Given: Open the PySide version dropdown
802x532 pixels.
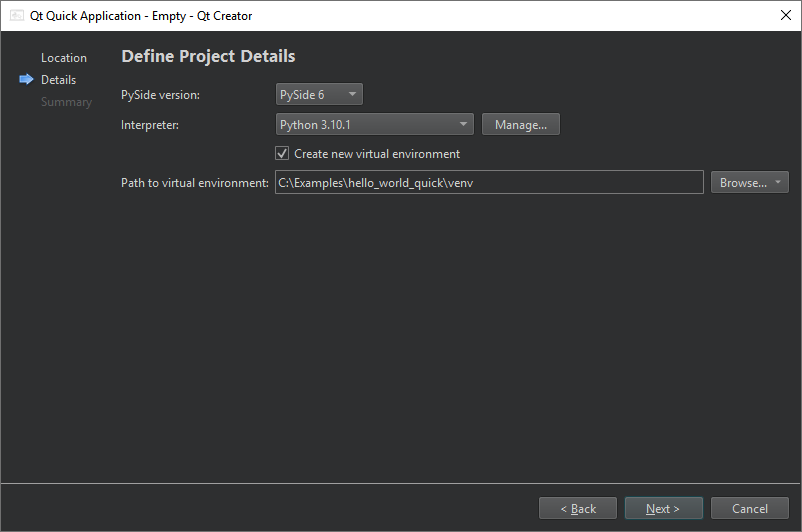Looking at the screenshot, I should click(319, 95).
